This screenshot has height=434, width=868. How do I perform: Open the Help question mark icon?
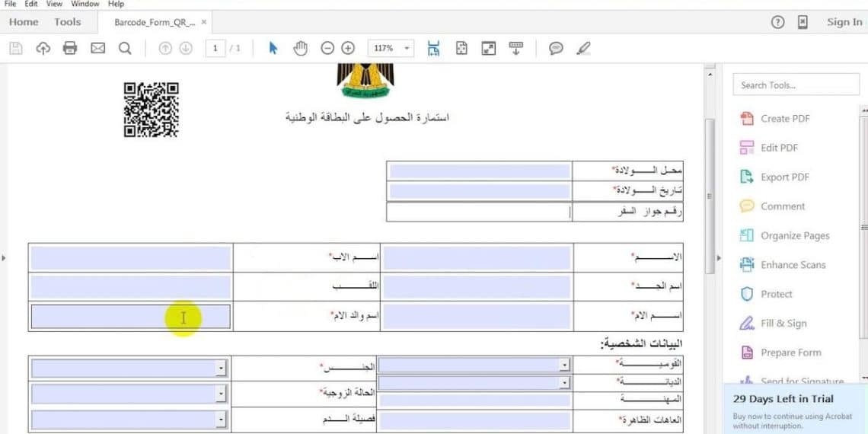tap(777, 22)
